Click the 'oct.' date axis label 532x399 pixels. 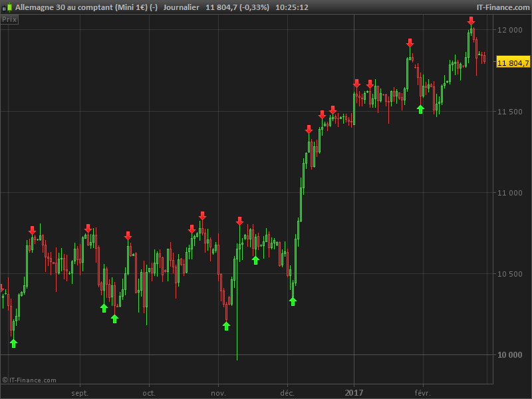click(x=149, y=393)
